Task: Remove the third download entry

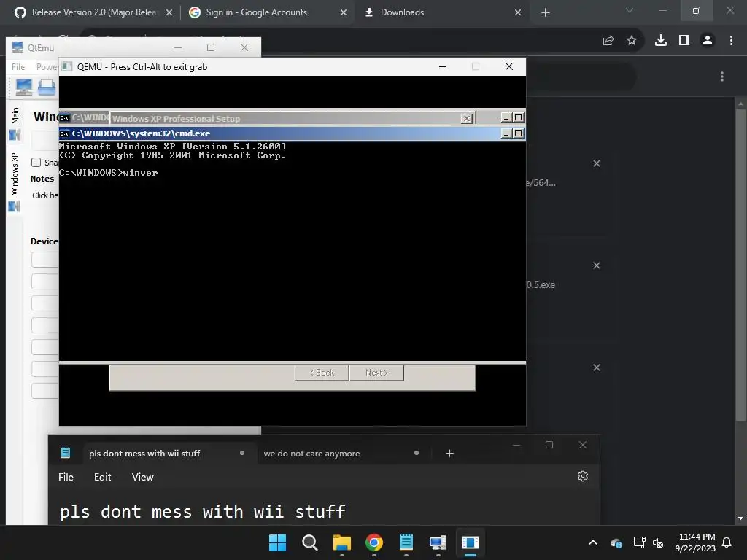Action: (597, 367)
